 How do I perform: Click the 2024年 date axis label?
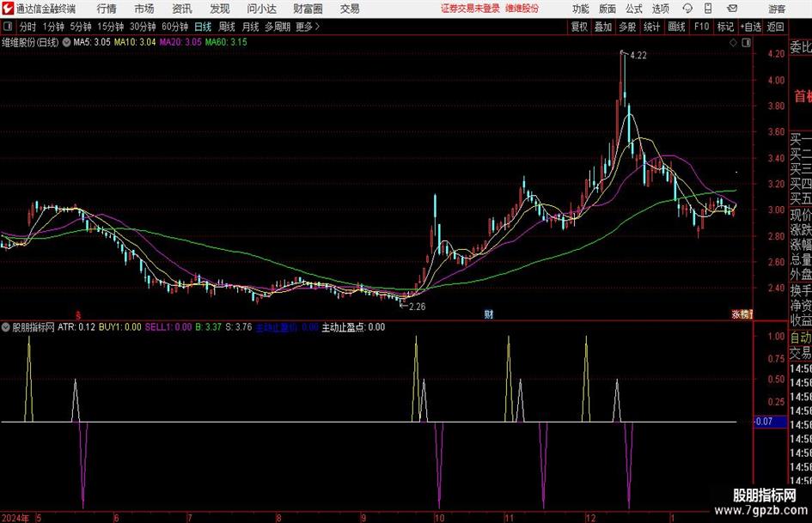[x=15, y=518]
